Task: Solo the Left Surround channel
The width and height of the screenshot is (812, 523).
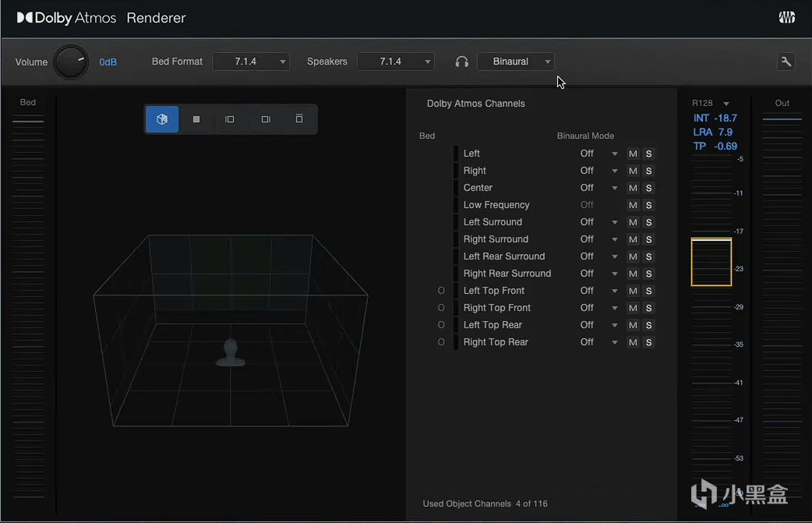Action: 648,222
